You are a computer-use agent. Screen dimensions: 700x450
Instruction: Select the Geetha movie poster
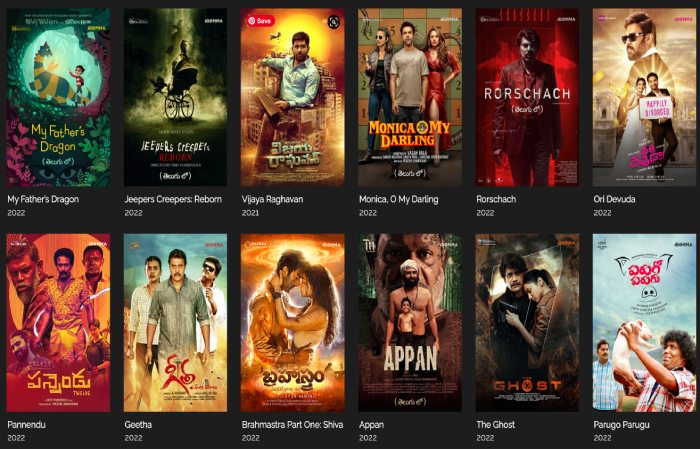coord(175,323)
